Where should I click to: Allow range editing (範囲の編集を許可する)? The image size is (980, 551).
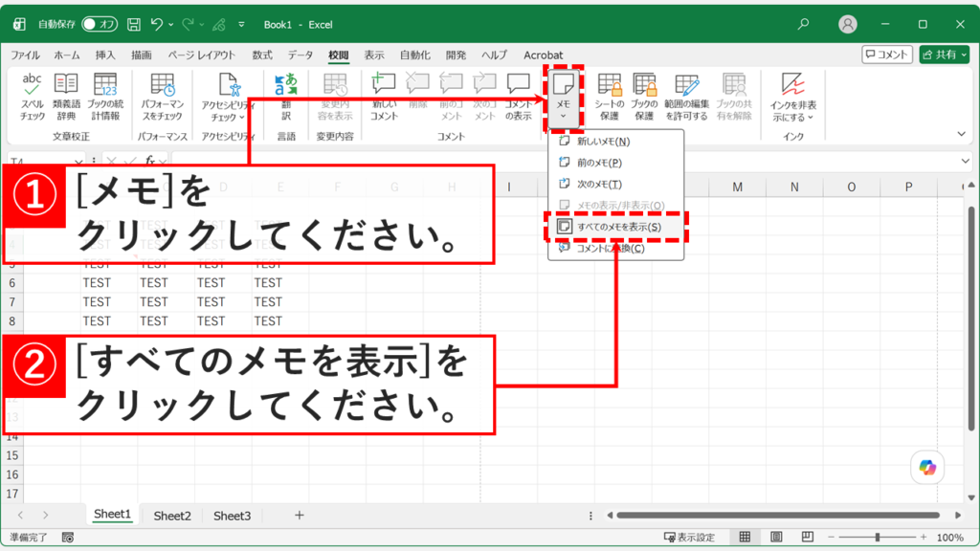click(686, 97)
